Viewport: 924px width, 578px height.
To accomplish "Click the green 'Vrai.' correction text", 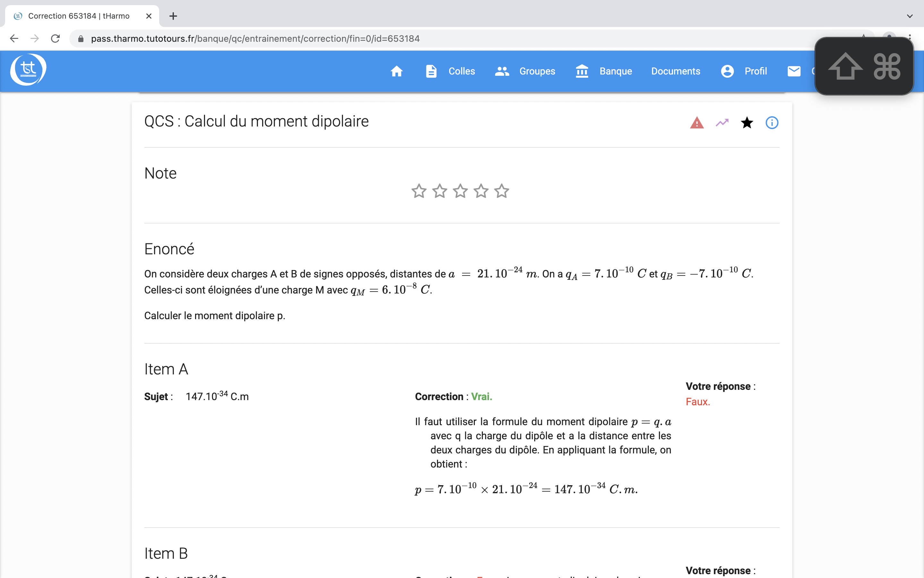I will (482, 397).
